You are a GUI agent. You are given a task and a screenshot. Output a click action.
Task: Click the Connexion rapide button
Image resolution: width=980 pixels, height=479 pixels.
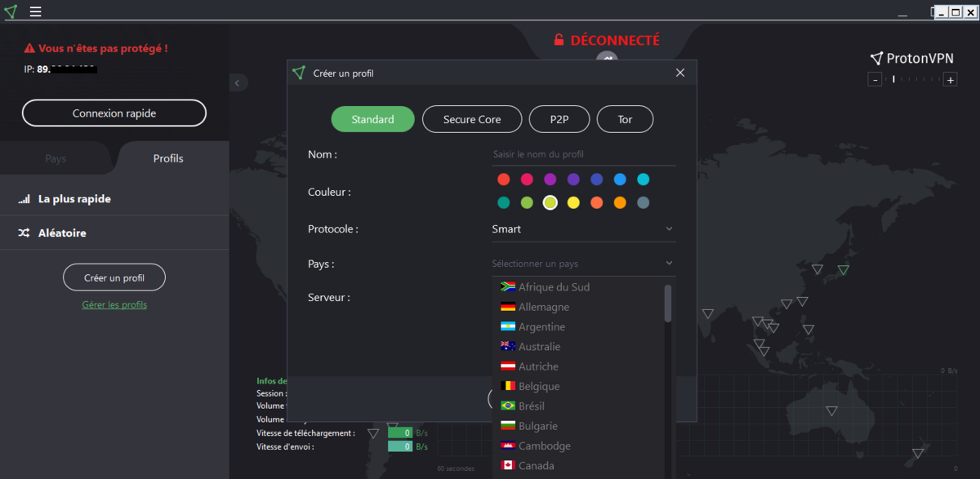tap(114, 113)
